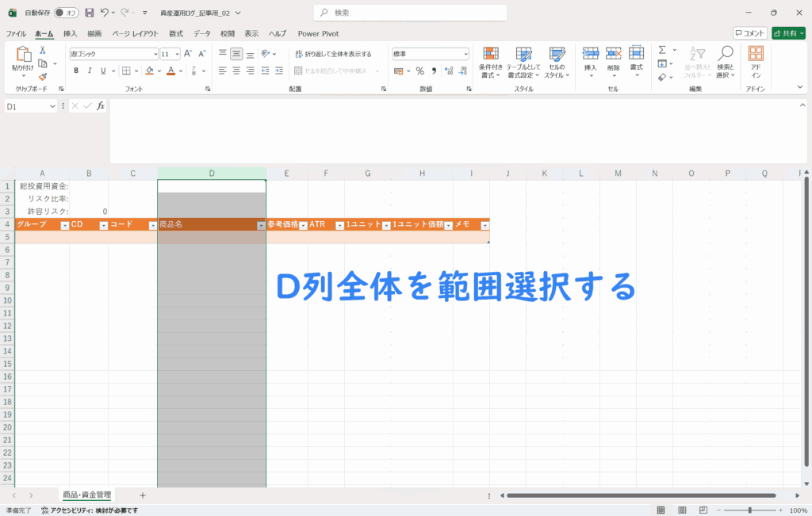This screenshot has height=516, width=812.
Task: Click the zoom slider in status bar
Action: (748, 510)
